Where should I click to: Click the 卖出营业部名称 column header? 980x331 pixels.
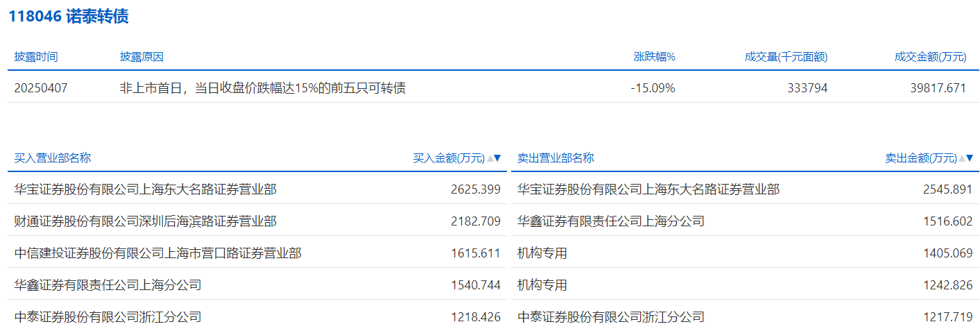[556, 158]
